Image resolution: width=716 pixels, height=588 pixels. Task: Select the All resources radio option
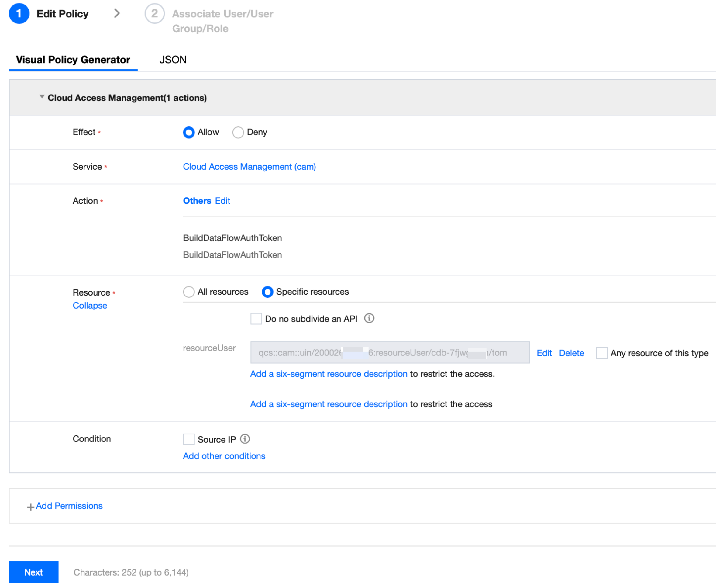click(188, 292)
